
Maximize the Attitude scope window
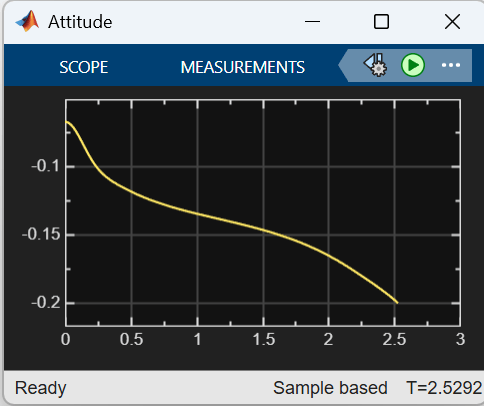tap(381, 22)
